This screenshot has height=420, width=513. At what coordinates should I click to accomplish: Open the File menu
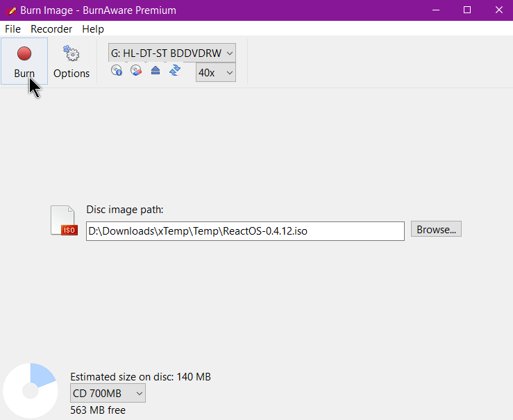click(12, 29)
